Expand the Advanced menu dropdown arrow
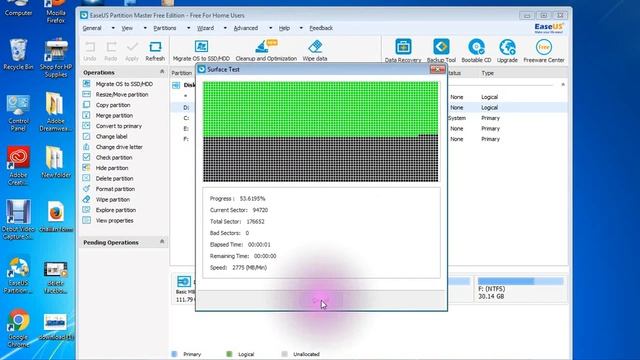The height and width of the screenshot is (360, 640). click(270, 28)
